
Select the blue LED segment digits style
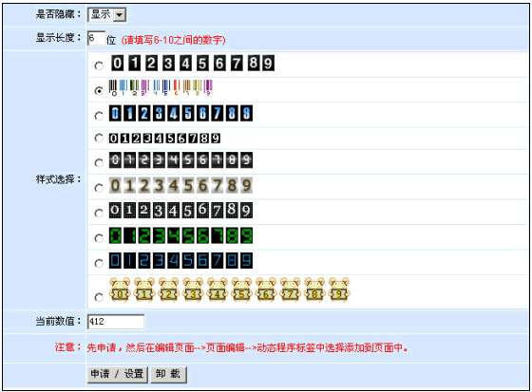[x=99, y=263]
